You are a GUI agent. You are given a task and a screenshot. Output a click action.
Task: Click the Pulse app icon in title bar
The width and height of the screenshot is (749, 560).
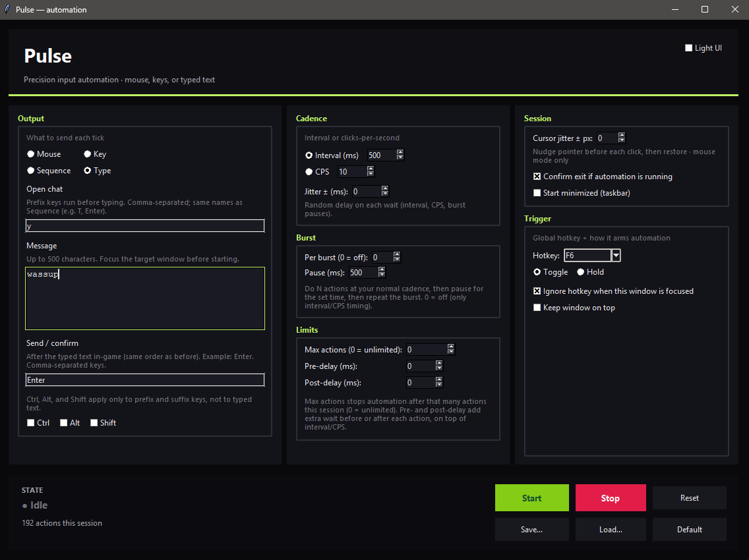7,9
